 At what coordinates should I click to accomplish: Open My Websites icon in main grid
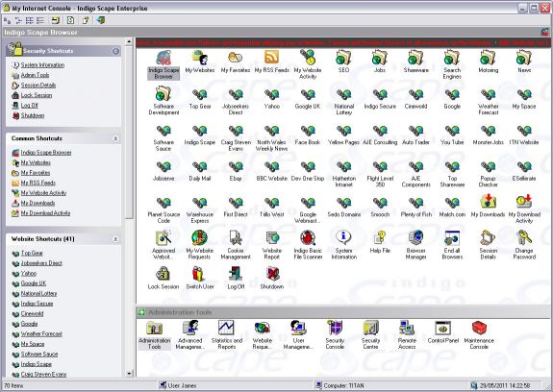[200, 61]
